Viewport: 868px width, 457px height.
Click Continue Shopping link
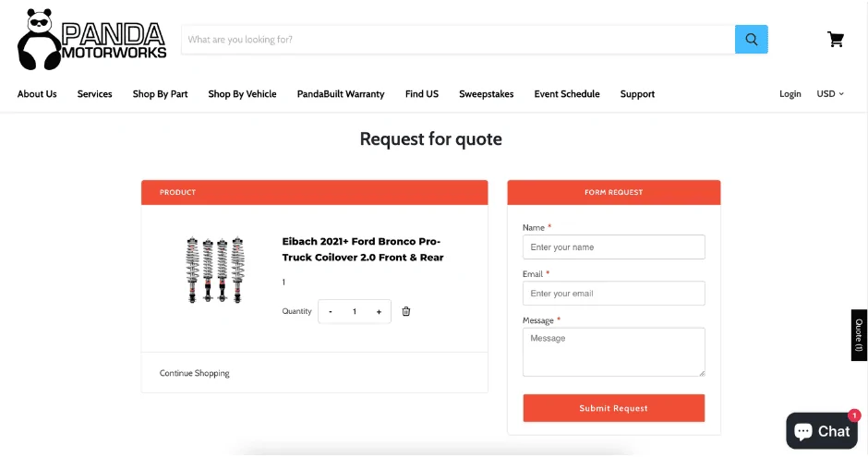tap(194, 374)
